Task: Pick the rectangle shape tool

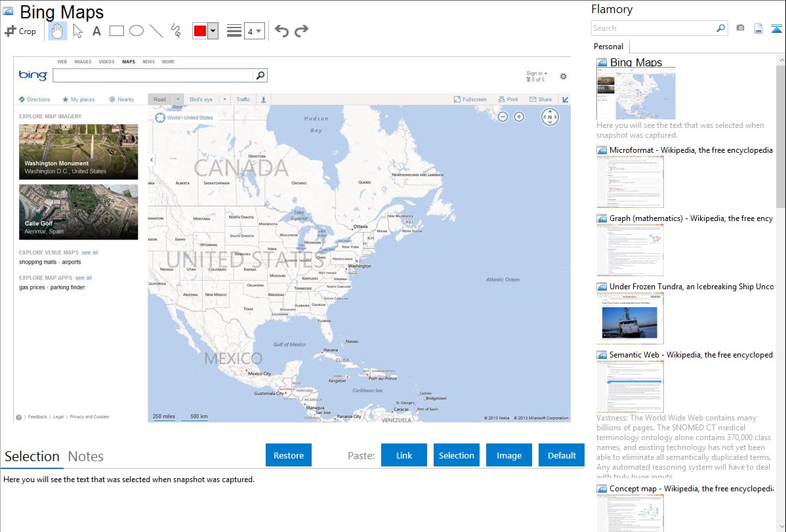Action: [116, 31]
